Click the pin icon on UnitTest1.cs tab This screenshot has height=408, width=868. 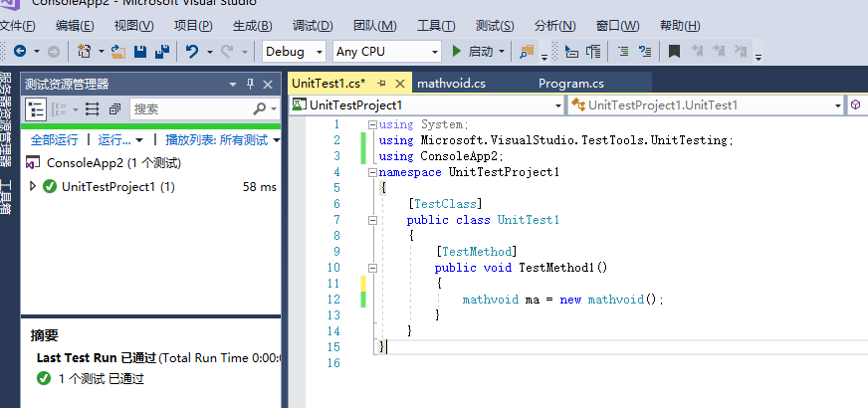click(381, 84)
